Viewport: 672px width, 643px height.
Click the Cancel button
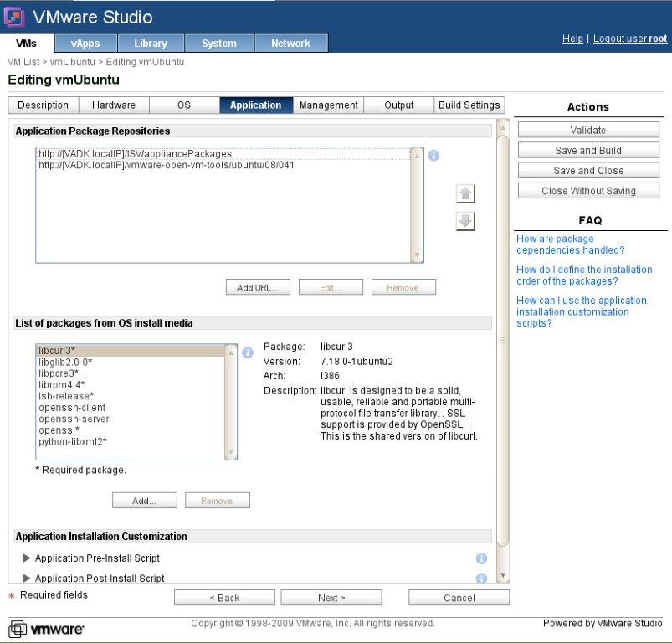pos(459,598)
